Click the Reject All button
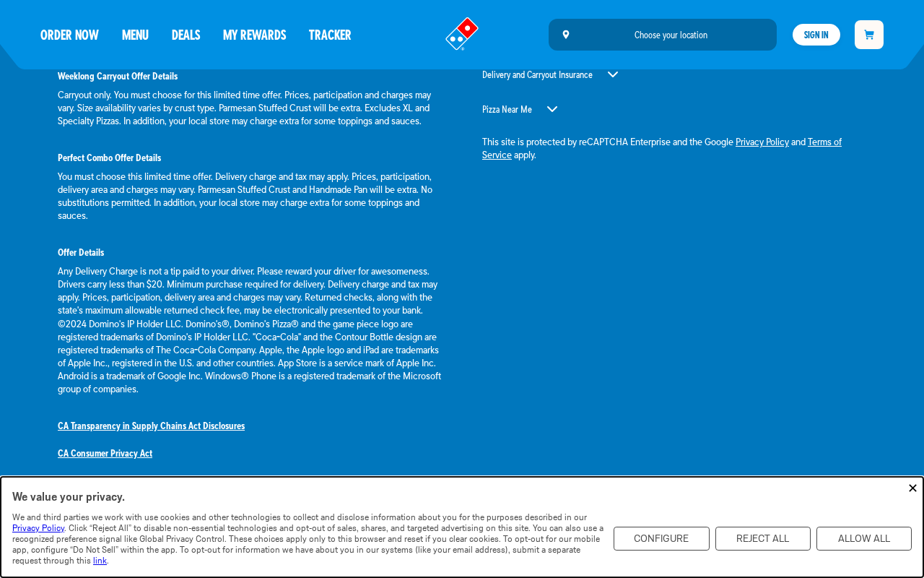The width and height of the screenshot is (924, 578). pyautogui.click(x=763, y=539)
